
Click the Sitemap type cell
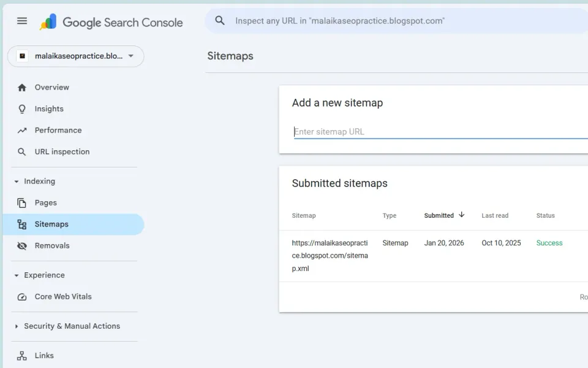395,243
